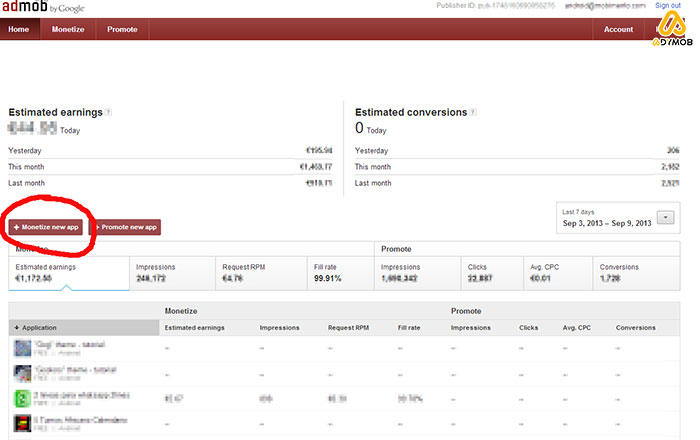700x440 pixels.
Task: Open the fourth application name link
Action: pyautogui.click(x=81, y=420)
